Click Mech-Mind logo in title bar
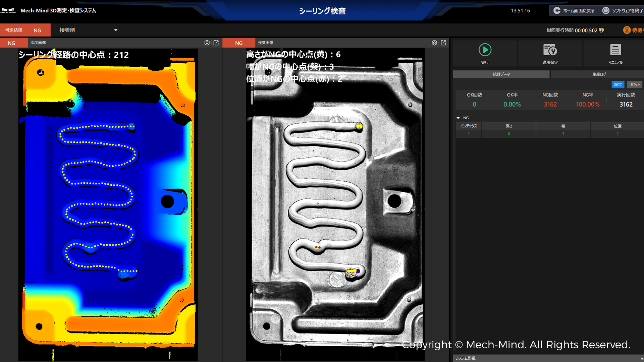 (x=8, y=11)
